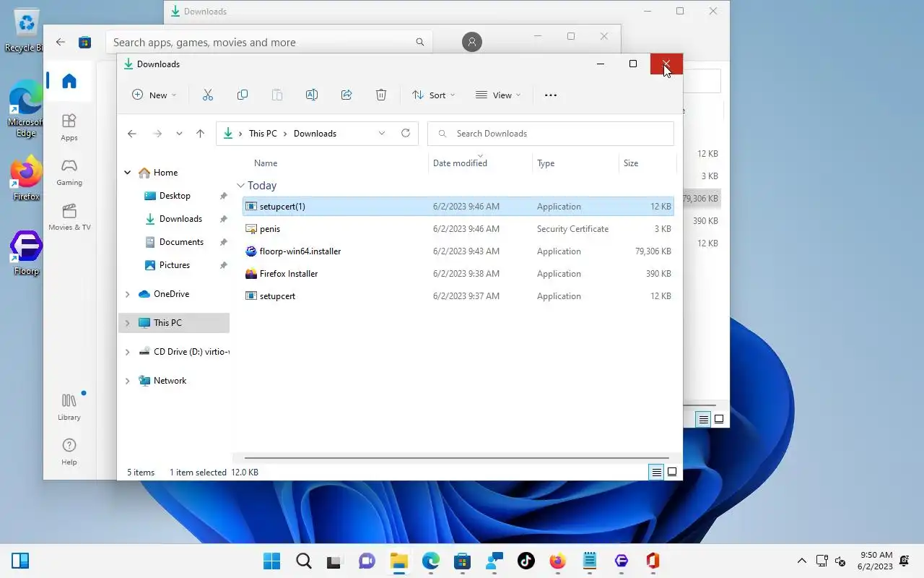This screenshot has height=578, width=924.
Task: Show hidden tray icons chevron
Action: point(801,561)
